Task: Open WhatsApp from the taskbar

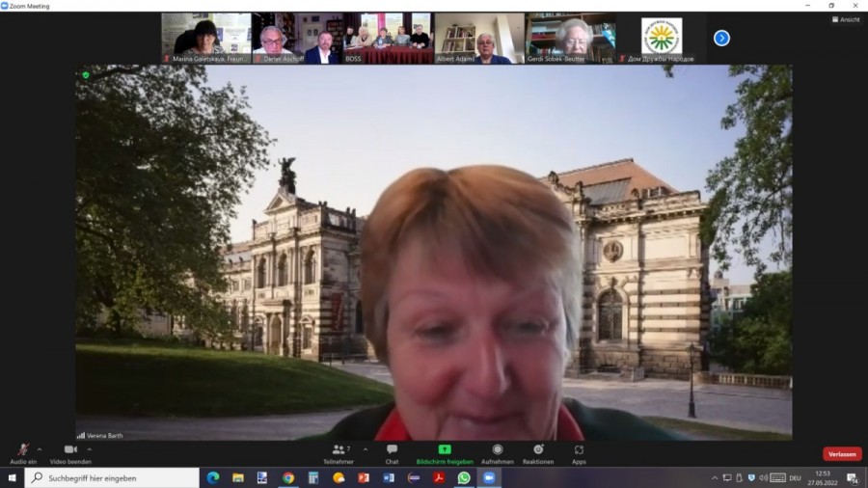Action: point(464,477)
